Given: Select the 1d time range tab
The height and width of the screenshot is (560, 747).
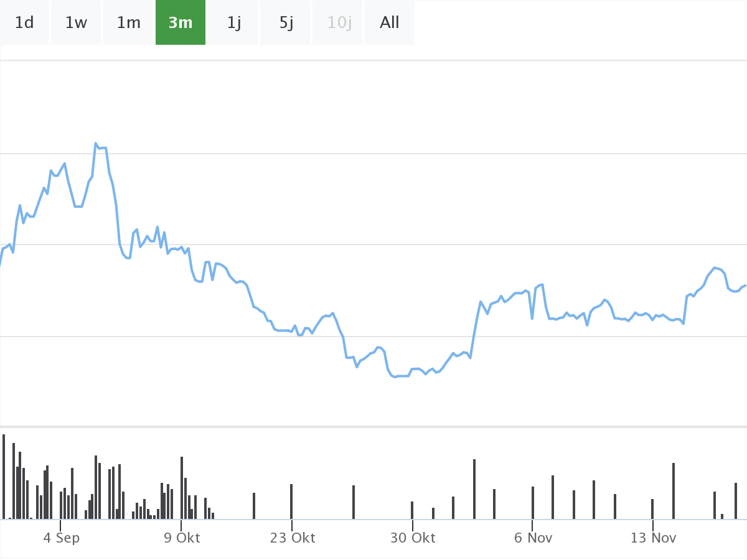Looking at the screenshot, I should 24,23.
